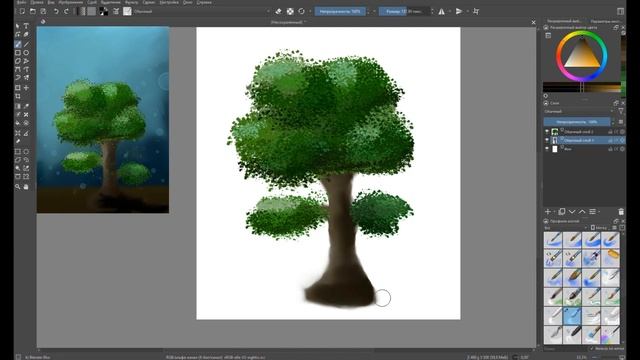Delete the selected layer with trash icon
This screenshot has width=640, height=360.
click(621, 211)
